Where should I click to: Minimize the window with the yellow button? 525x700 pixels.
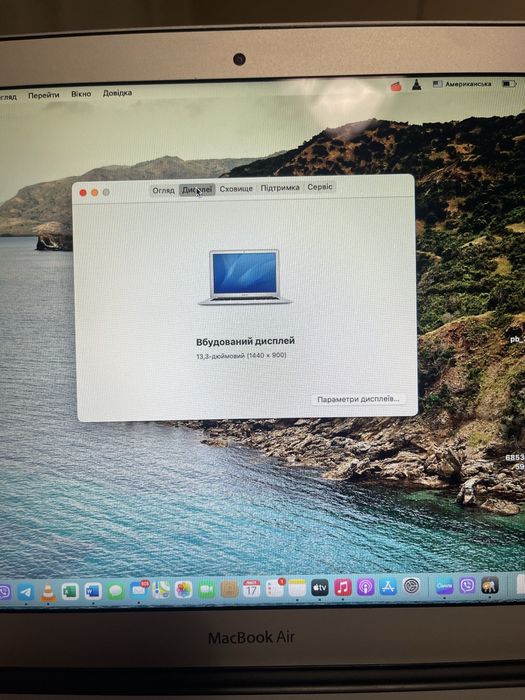click(95, 192)
